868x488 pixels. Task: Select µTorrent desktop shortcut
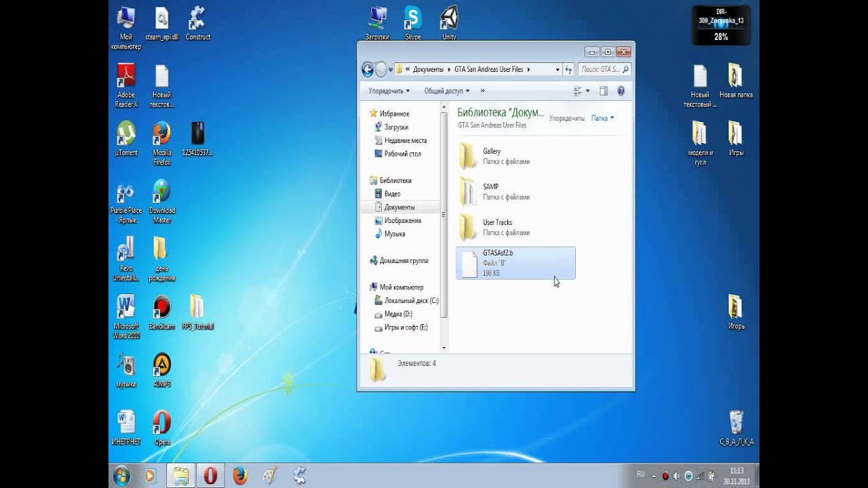click(126, 139)
